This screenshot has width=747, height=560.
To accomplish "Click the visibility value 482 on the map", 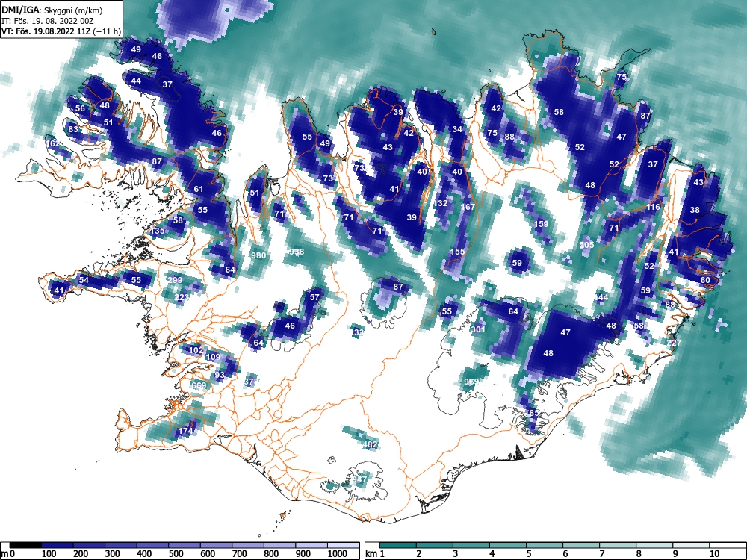I will pyautogui.click(x=371, y=444).
